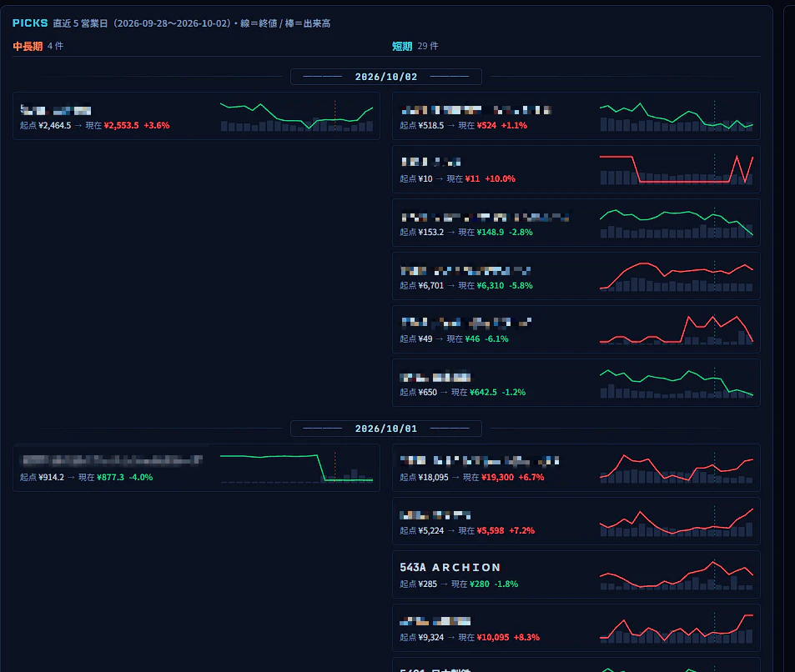
Task: Open the sparkline chart for the +1.1% pick
Action: 677,116
